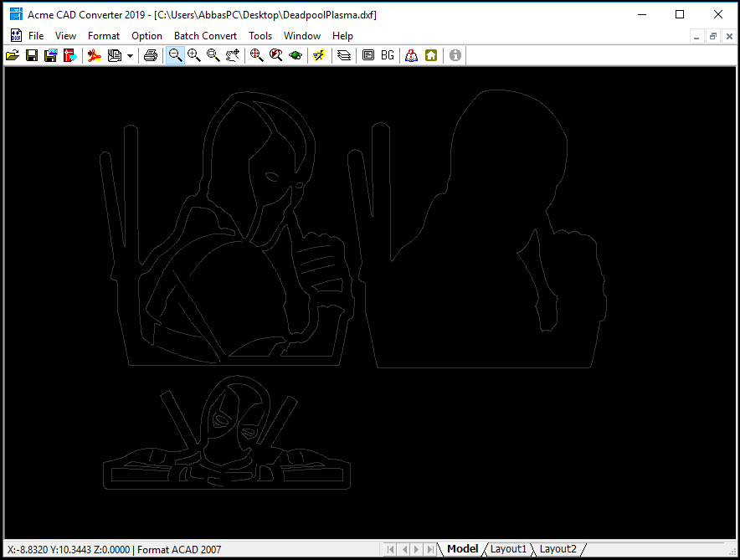Open the View menu
This screenshot has width=740, height=560.
[65, 36]
